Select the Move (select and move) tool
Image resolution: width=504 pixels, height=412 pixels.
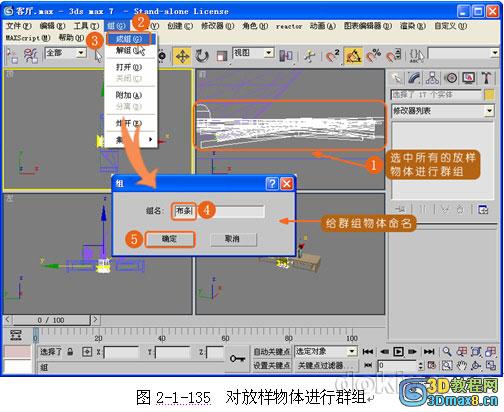(x=182, y=56)
